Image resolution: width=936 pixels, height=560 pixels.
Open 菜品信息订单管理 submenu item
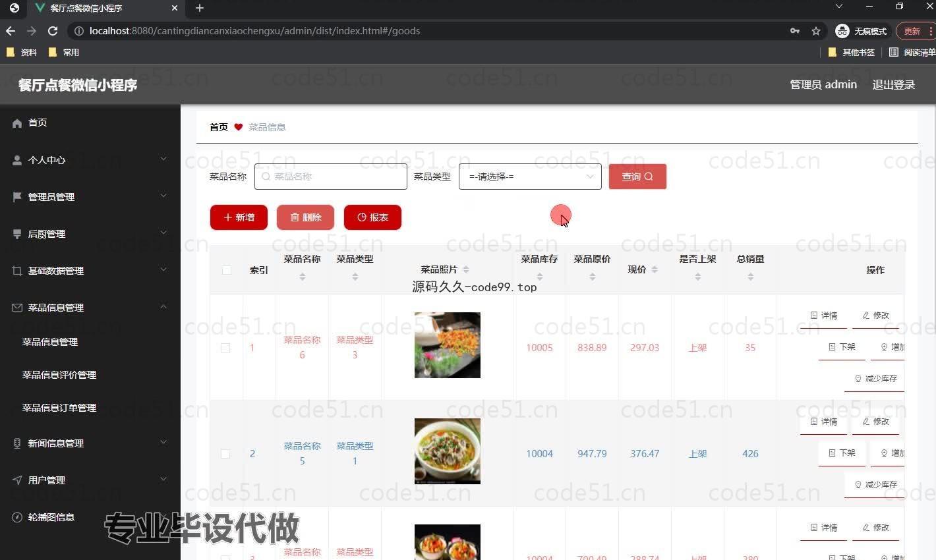(x=59, y=408)
